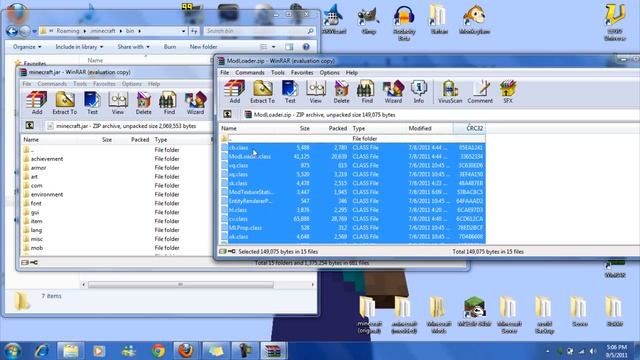Expand Roaming breadcrumb arrow in address bar
This screenshot has width=640, height=360.
[84, 31]
